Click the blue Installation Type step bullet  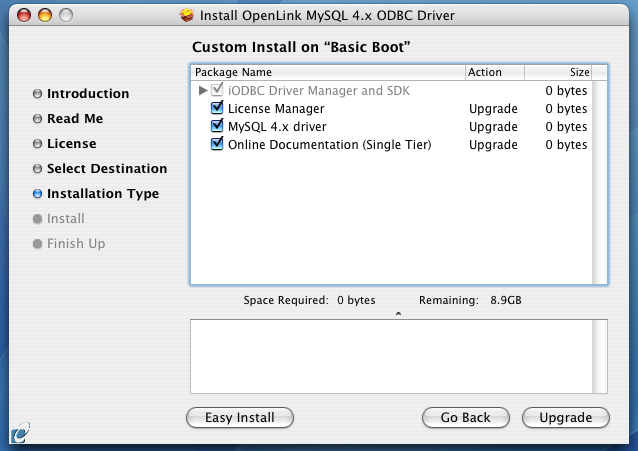point(37,194)
